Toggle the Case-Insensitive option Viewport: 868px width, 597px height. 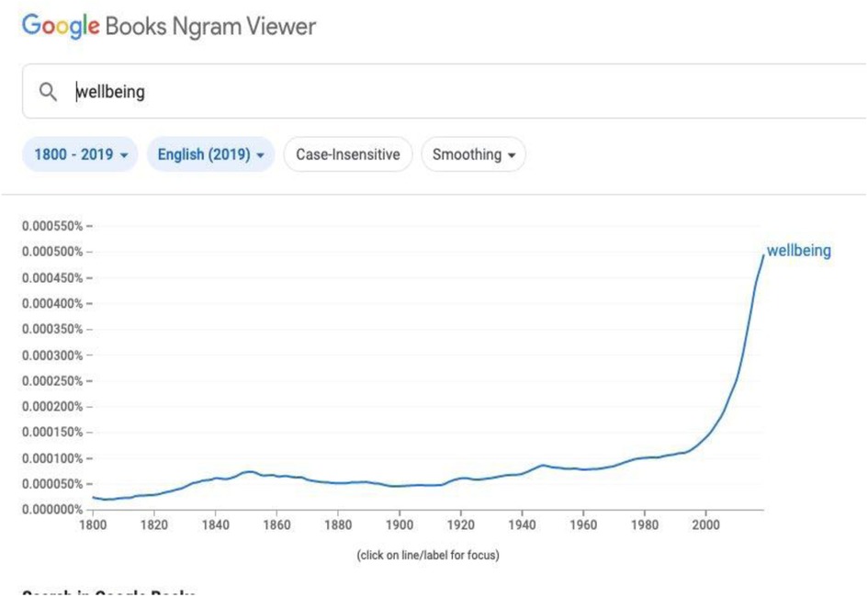click(x=347, y=153)
